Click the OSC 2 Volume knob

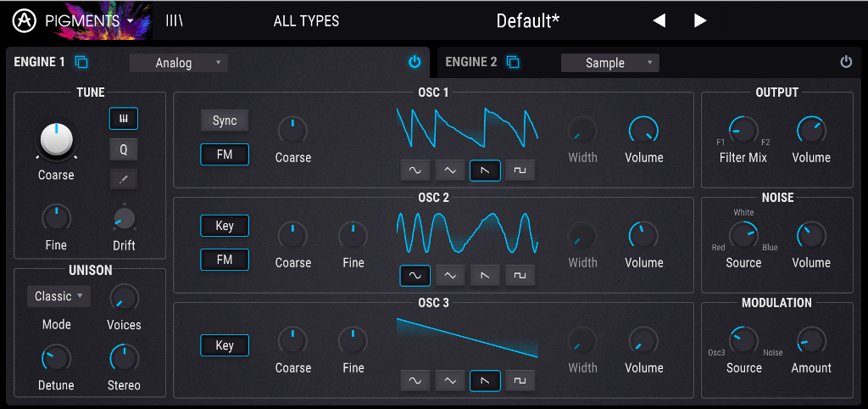(x=644, y=236)
